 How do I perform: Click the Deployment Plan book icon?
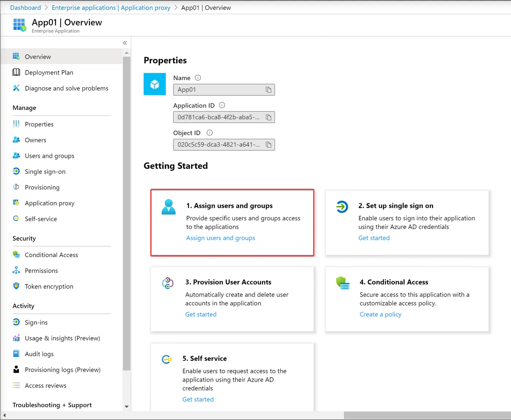click(x=16, y=72)
